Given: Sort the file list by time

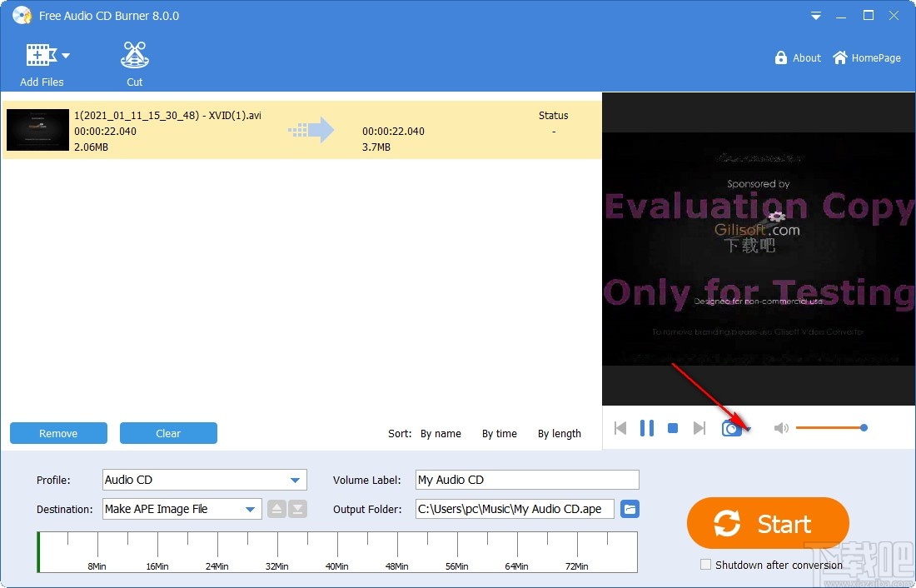Looking at the screenshot, I should [x=499, y=433].
